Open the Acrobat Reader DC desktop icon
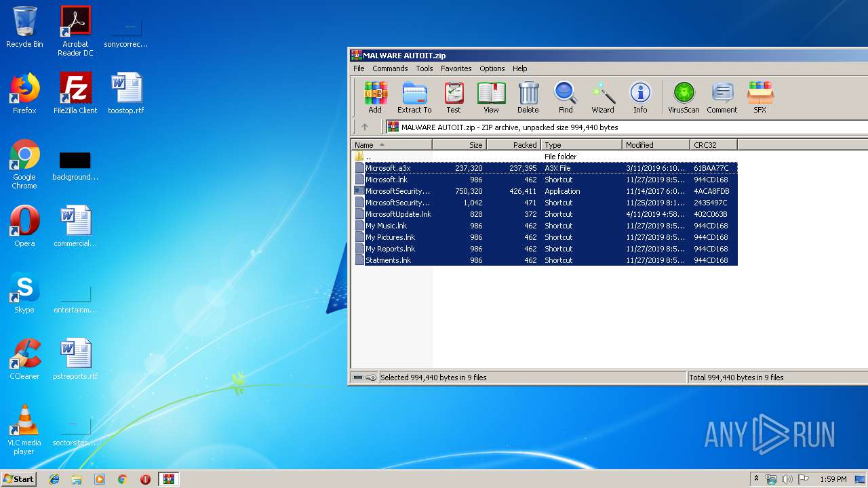The image size is (868, 488). click(75, 31)
